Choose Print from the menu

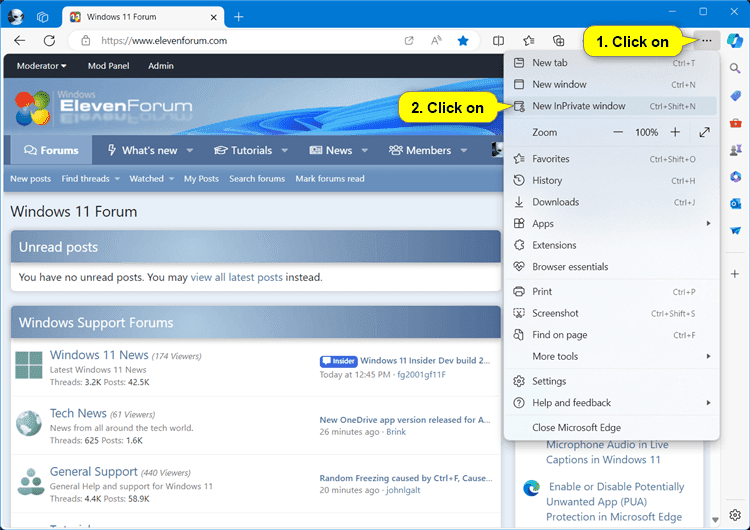611,291
